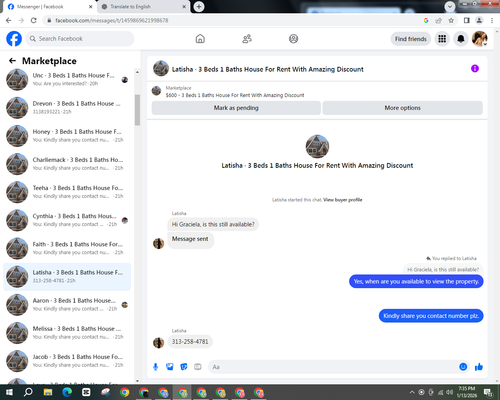
Task: Open File Explorer from taskbar
Action: pyautogui.click(x=48, y=392)
